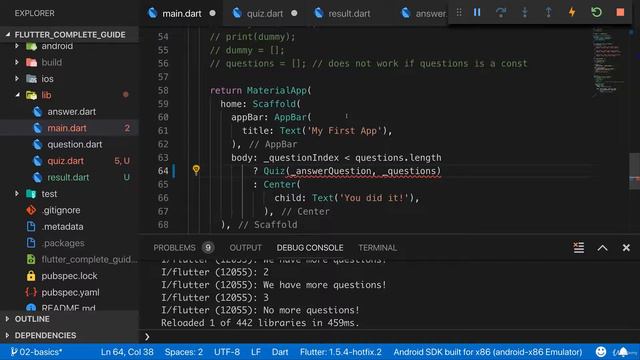Choose the Android SDK emulator device
This screenshot has height=360, width=640.
[488, 352]
